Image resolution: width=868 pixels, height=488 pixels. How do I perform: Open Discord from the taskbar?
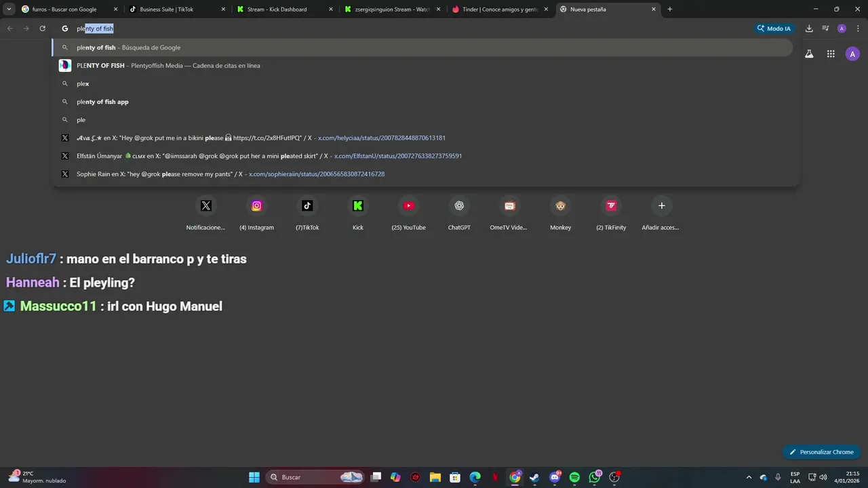[555, 477]
